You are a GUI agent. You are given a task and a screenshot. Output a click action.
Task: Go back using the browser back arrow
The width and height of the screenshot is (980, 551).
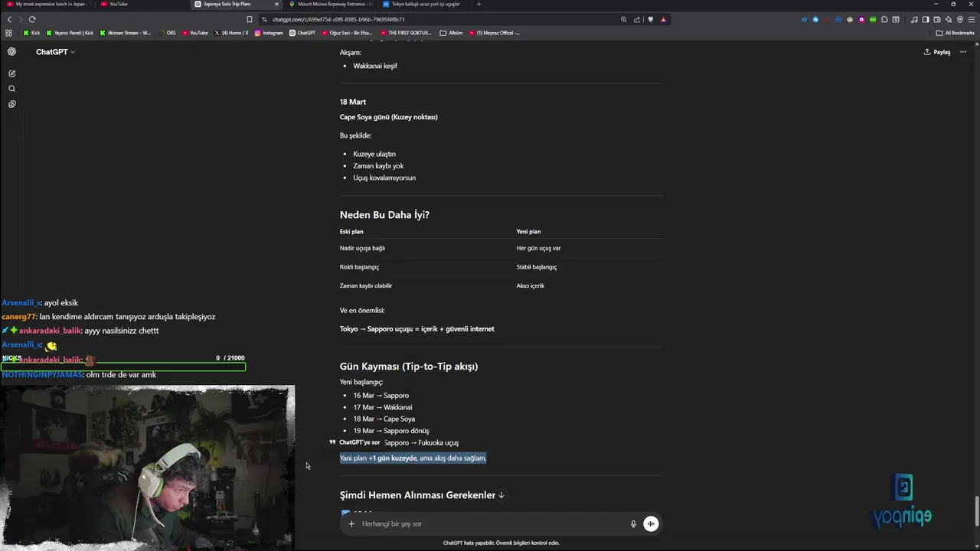click(9, 19)
